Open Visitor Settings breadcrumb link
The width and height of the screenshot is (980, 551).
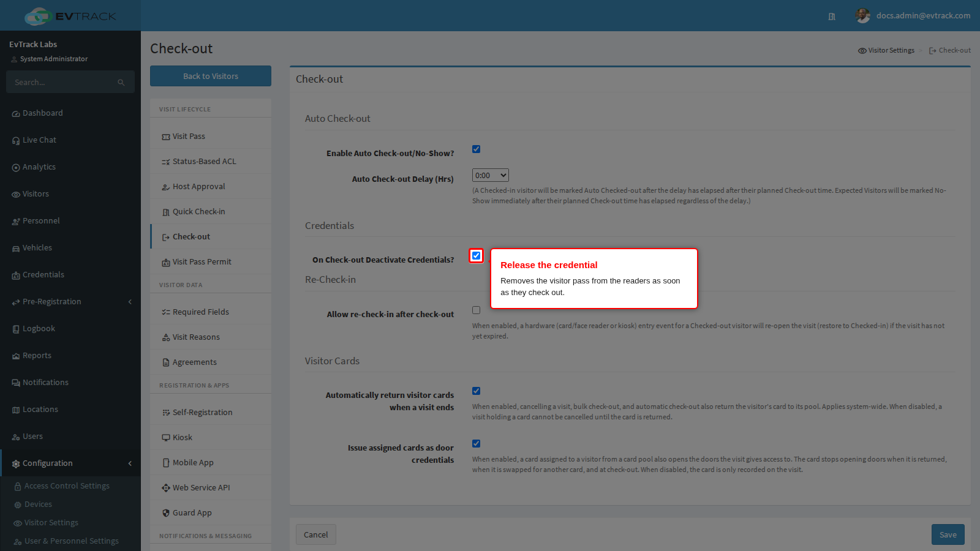pyautogui.click(x=886, y=50)
